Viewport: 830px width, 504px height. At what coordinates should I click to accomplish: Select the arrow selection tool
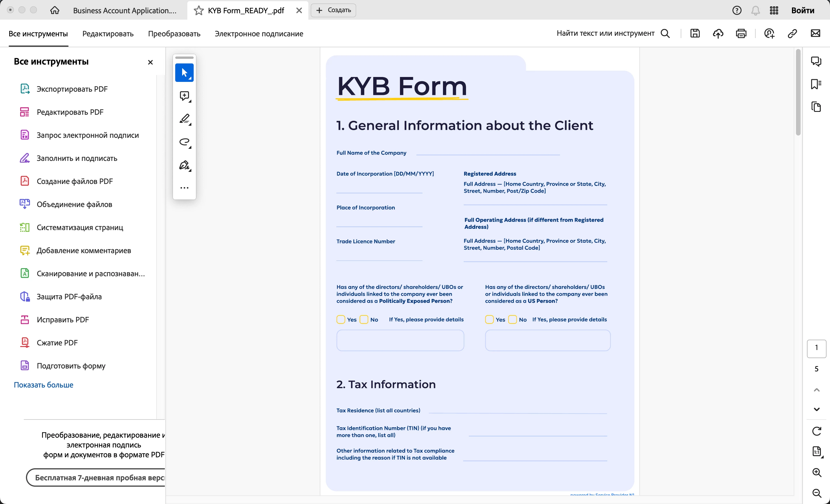(184, 72)
